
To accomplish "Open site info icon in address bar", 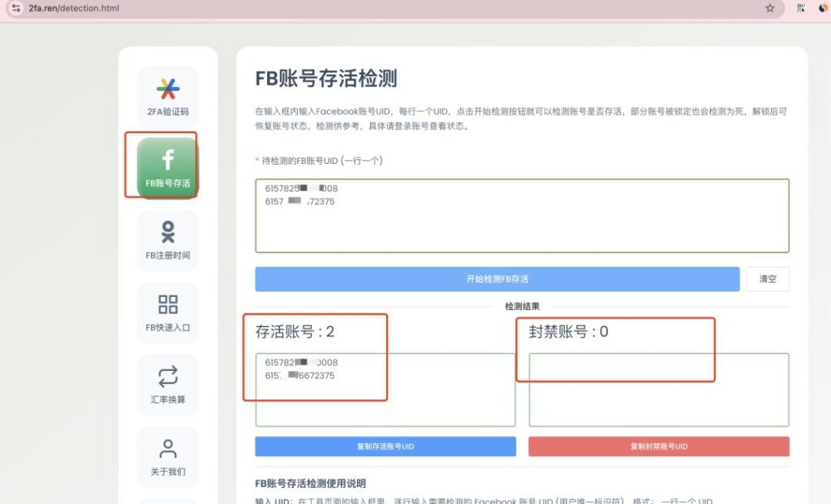I will [16, 8].
